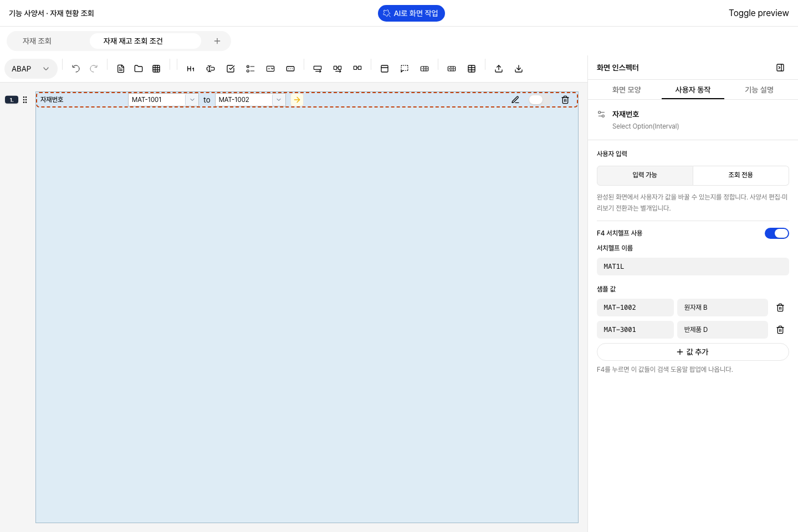
Task: Select the 자재 재고 조회 조건 tab
Action: point(145,41)
